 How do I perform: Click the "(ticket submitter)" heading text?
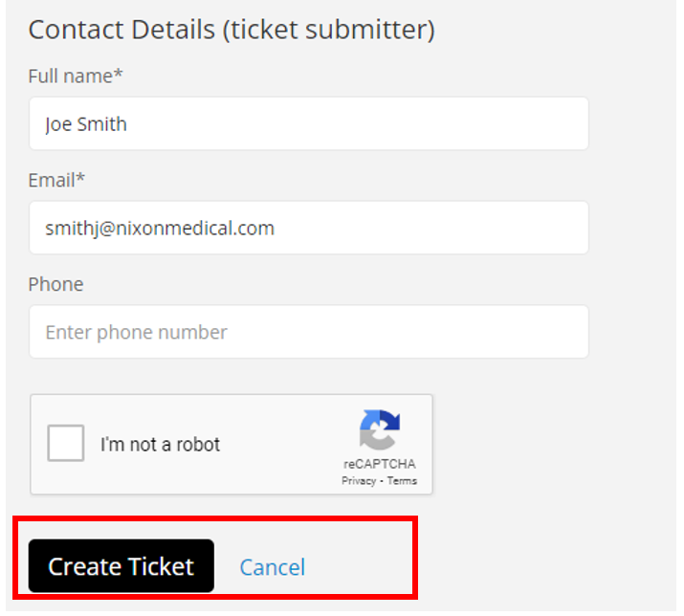pyautogui.click(x=329, y=30)
